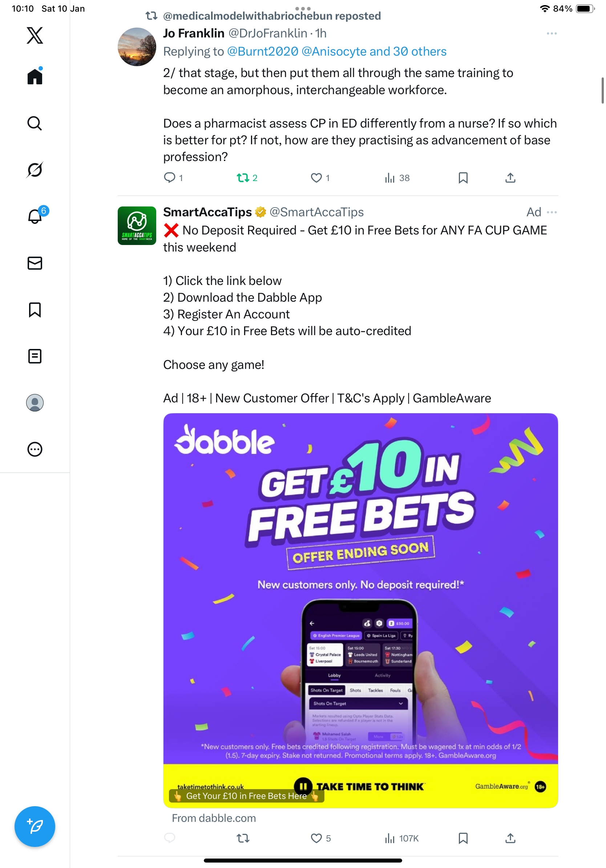
Task: Bookmark Jo Franklin's reply
Action: (463, 178)
